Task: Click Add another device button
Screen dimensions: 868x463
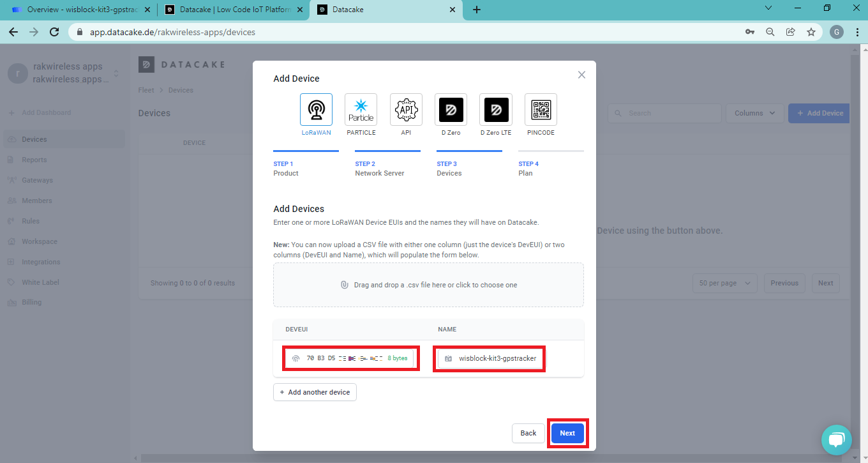Action: 315,392
